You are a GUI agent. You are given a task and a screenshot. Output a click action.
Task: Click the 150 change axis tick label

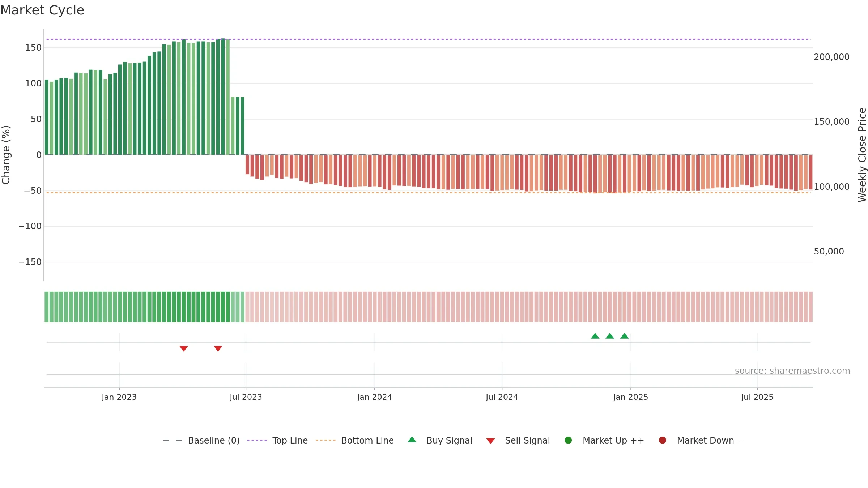[33, 48]
